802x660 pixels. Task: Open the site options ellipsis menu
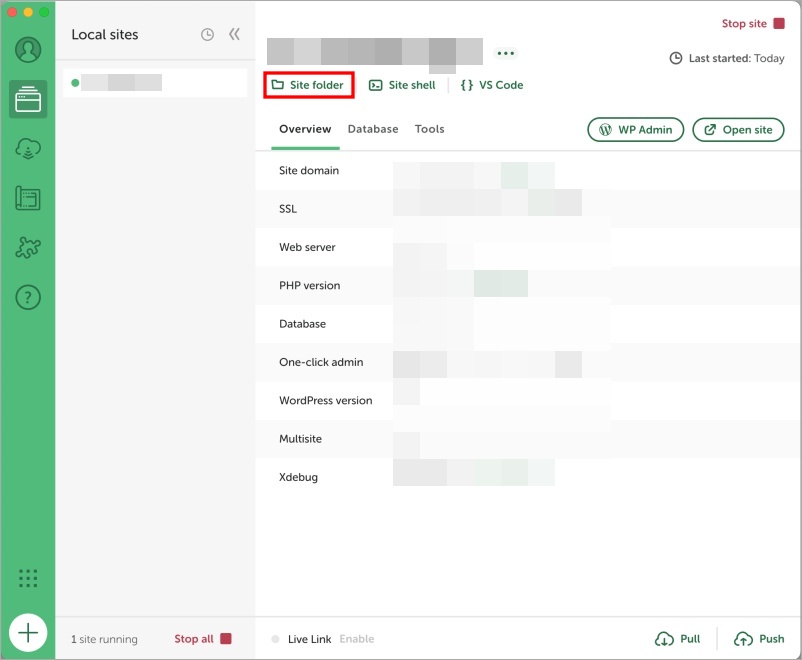tap(505, 53)
